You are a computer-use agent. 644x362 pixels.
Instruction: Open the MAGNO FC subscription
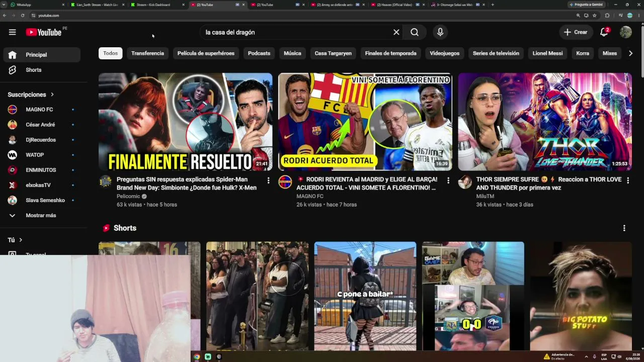[42, 110]
